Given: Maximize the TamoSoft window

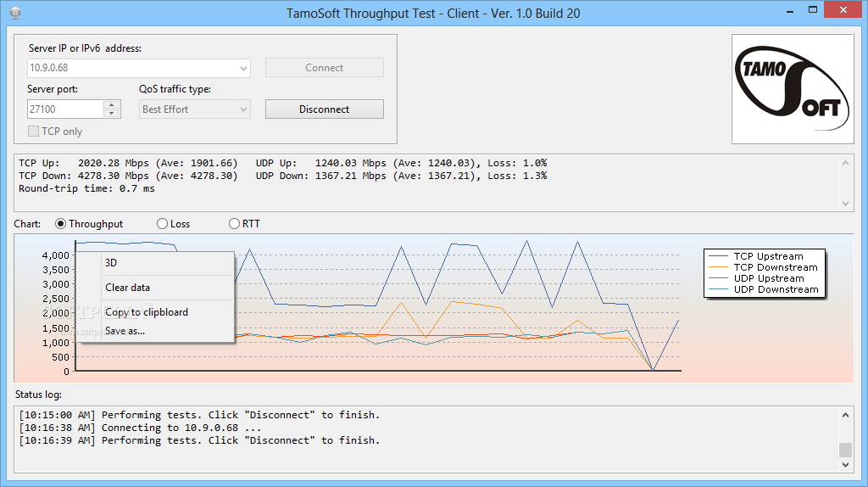Looking at the screenshot, I should tap(813, 10).
